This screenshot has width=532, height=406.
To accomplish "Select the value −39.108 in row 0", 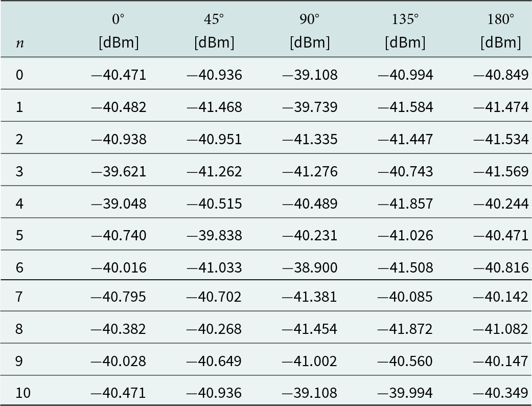I will (310, 75).
